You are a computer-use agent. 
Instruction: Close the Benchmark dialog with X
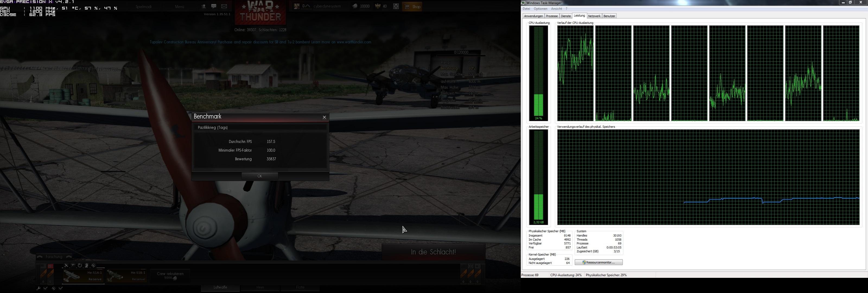click(324, 117)
